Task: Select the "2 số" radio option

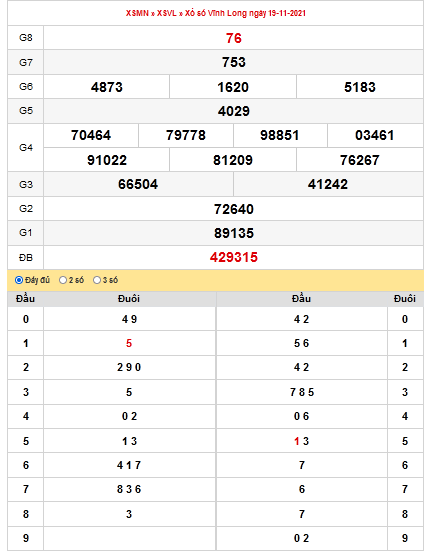Action: 63,280
